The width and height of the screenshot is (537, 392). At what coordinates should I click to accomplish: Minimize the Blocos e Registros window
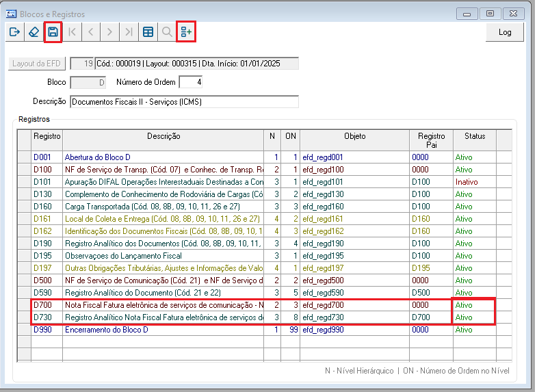pyautogui.click(x=467, y=14)
